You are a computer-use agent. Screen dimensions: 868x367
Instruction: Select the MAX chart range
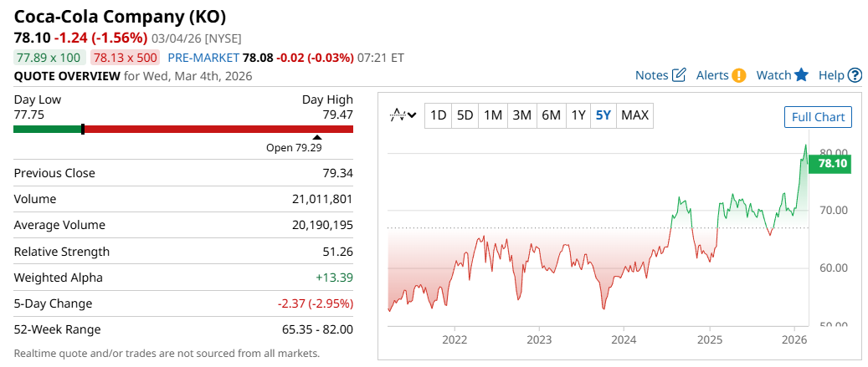pos(635,115)
